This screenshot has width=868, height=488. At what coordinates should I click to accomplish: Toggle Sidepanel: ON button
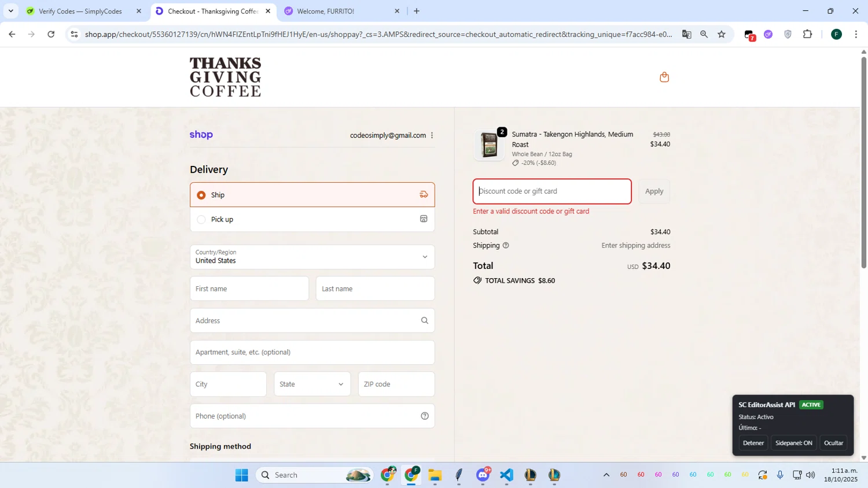[793, 443]
